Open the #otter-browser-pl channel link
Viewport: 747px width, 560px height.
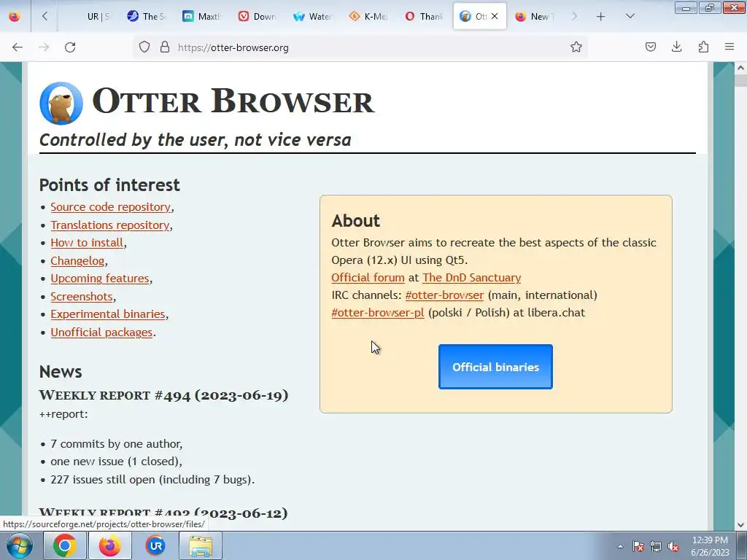point(378,313)
